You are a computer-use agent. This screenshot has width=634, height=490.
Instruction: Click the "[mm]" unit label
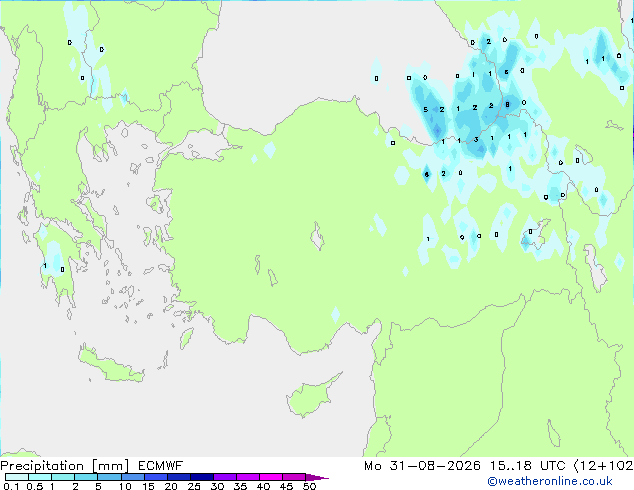[x=111, y=466]
